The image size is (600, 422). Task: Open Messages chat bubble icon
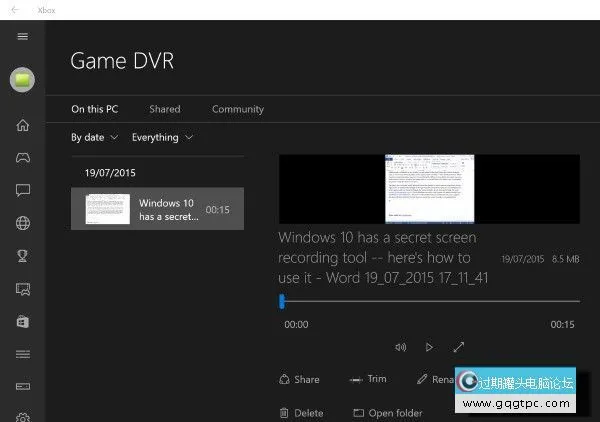click(22, 190)
